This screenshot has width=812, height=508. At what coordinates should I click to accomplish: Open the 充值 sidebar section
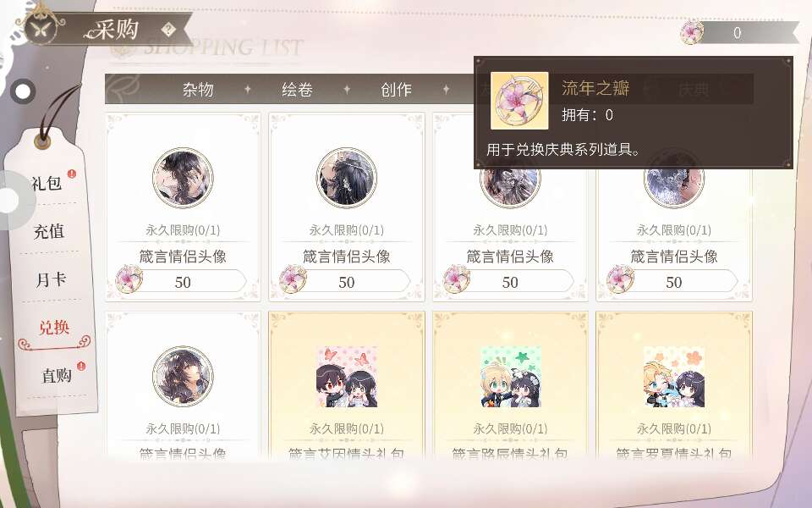(x=49, y=231)
